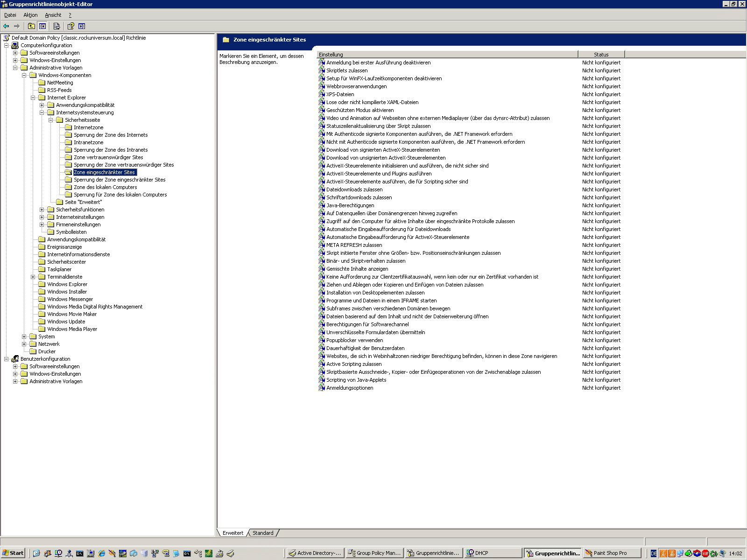Screen dimensions: 747x560
Task: Click the folder icon next to 'NetMeeting'
Action: tap(42, 83)
